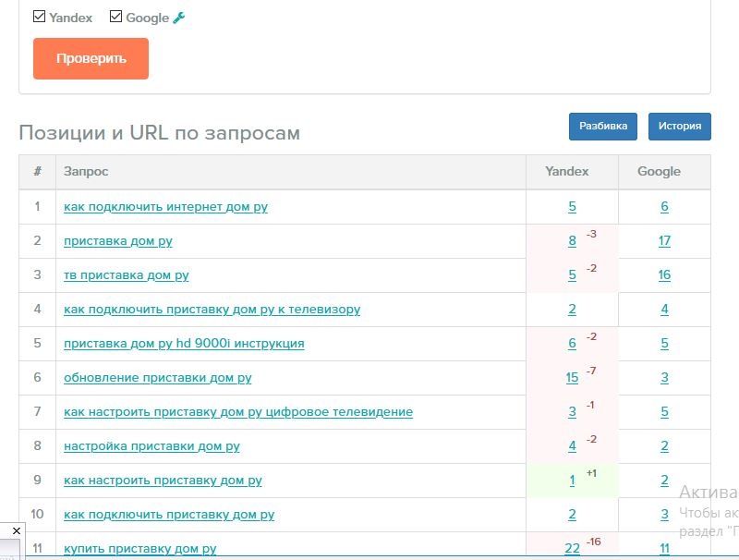Click the 'тв приставка дом ру' query
The height and width of the screenshot is (560, 739).
click(127, 275)
